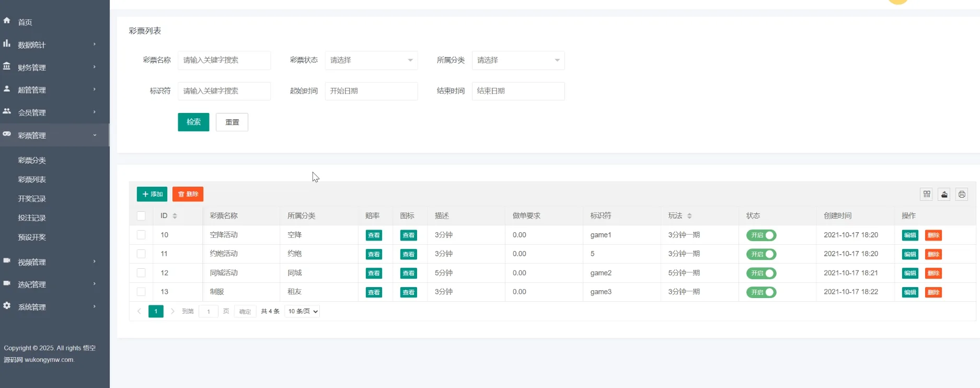Change the 10 条/页 page size selector
Screen dimensions: 980x388
303,312
